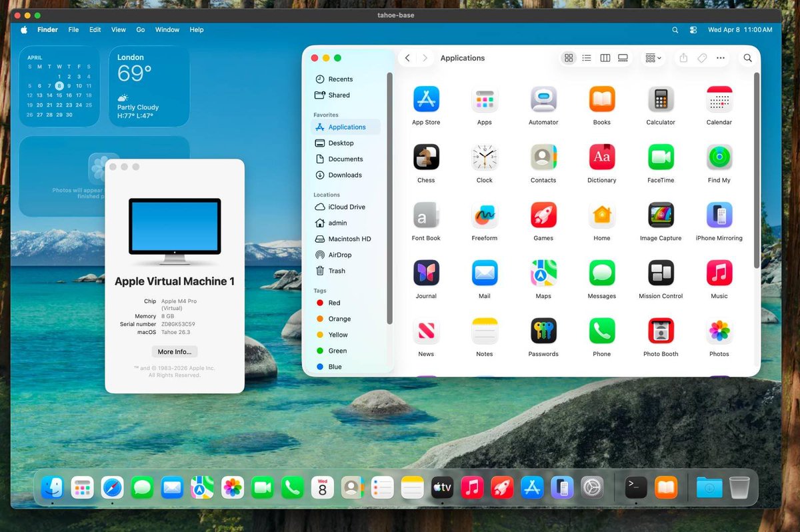Click the More Info button

(174, 351)
